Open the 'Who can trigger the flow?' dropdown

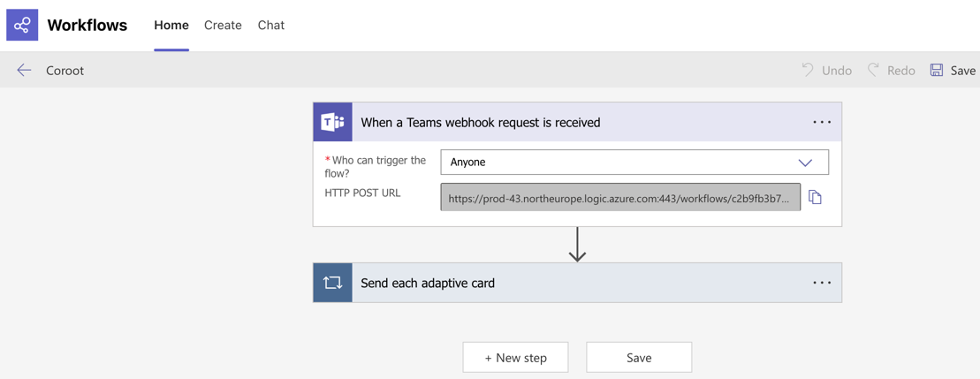coord(634,163)
